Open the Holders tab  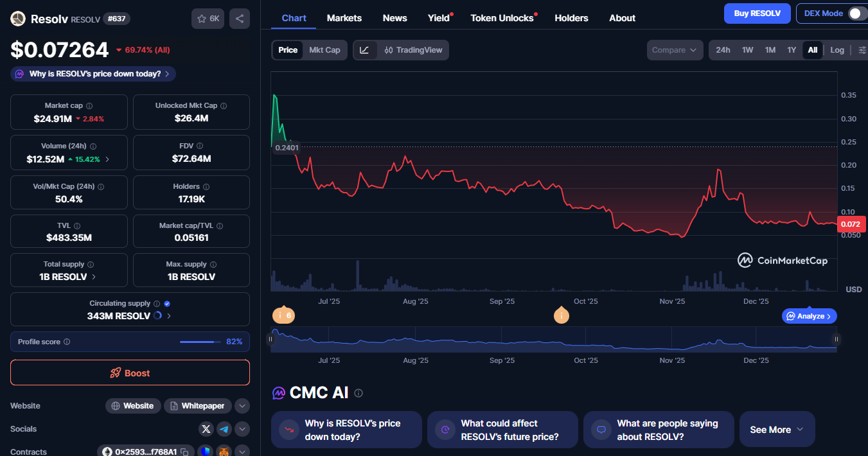[x=571, y=18]
